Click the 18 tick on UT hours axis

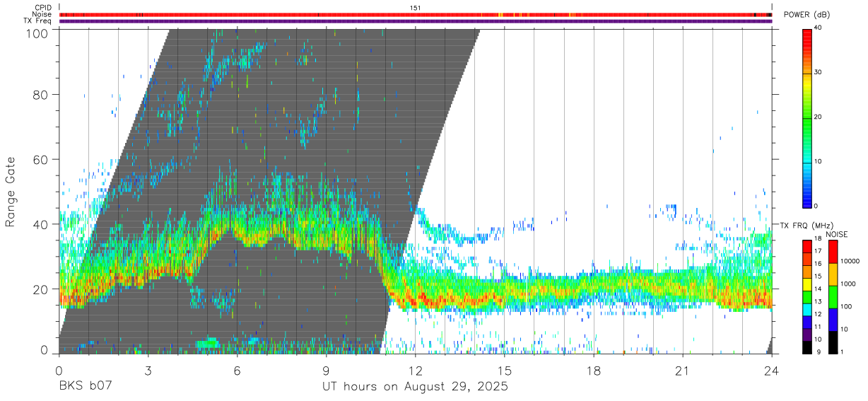coord(594,370)
